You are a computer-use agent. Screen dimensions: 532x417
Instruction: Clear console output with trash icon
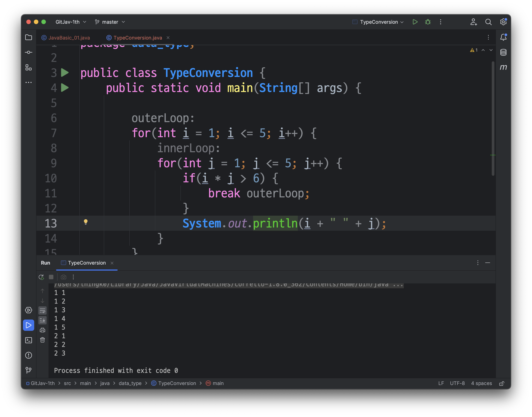[42, 340]
